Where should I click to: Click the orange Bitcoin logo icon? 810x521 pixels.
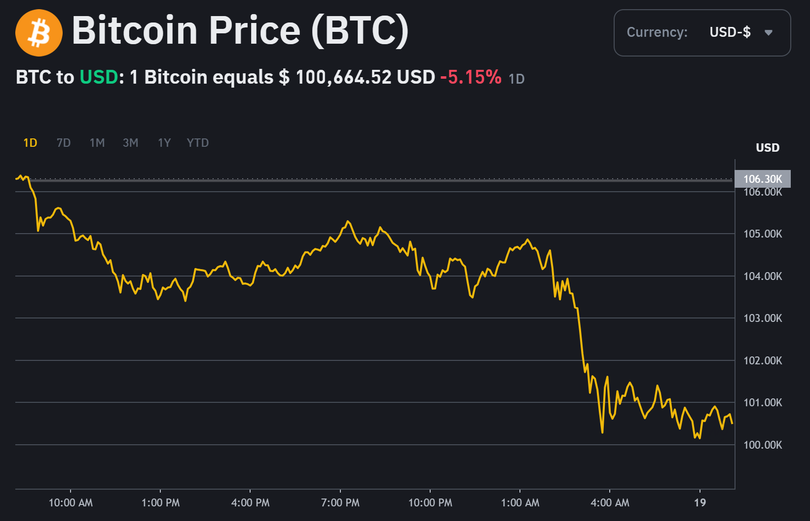pyautogui.click(x=38, y=33)
